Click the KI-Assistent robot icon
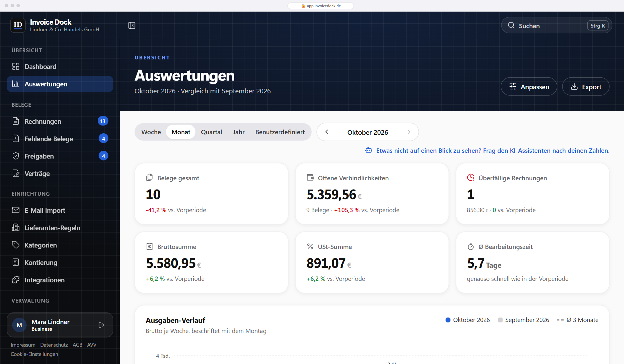 click(369, 150)
